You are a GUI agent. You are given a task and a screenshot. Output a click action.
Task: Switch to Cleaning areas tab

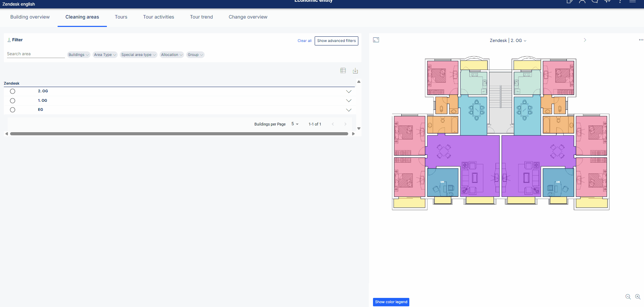tap(82, 17)
